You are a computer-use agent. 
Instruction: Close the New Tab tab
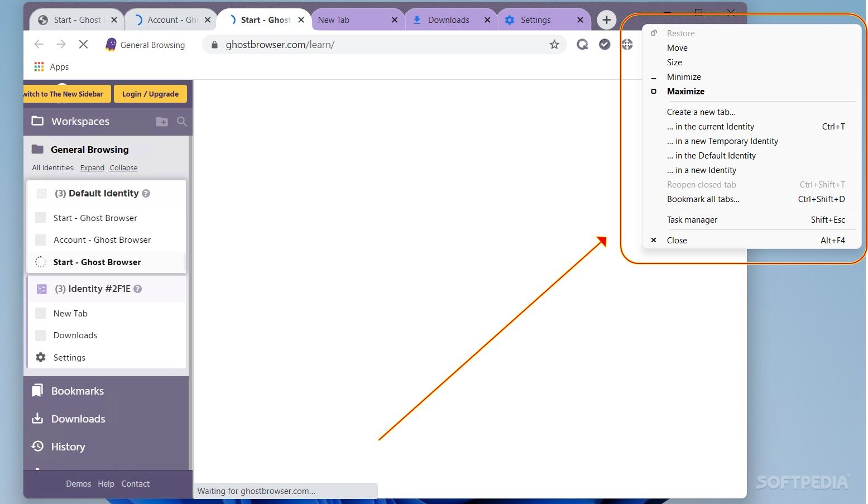click(x=395, y=20)
